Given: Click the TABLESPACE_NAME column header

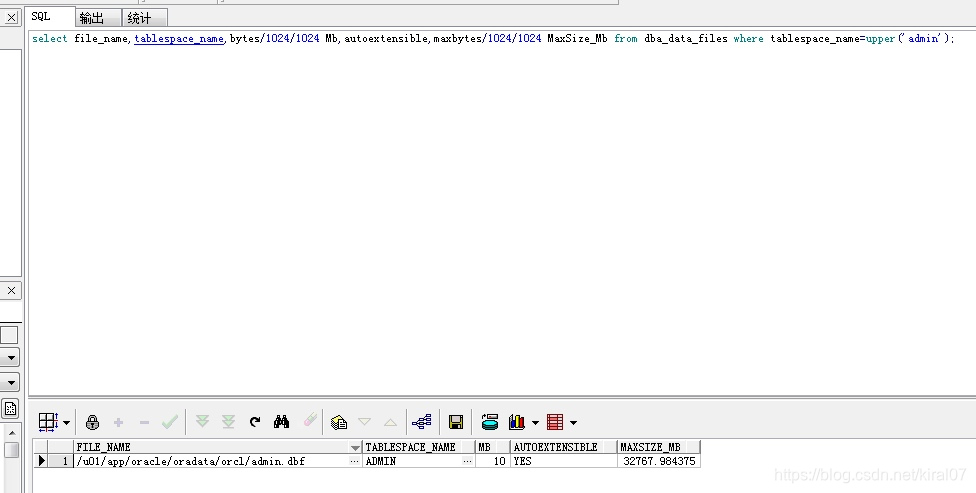Looking at the screenshot, I should point(418,447).
